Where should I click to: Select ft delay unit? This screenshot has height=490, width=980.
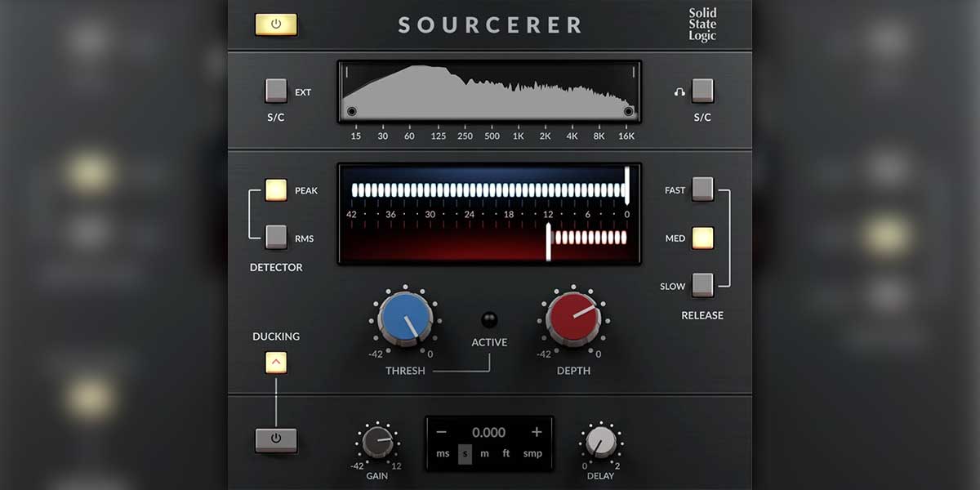click(506, 454)
